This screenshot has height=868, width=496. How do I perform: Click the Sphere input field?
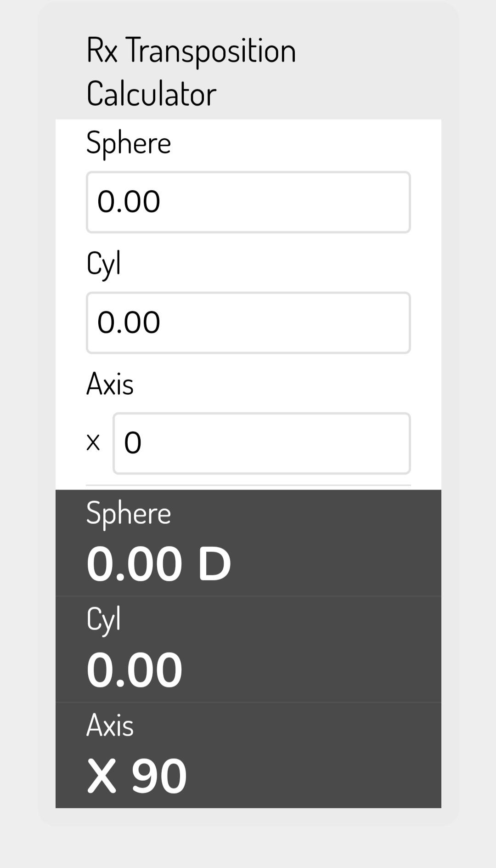(248, 202)
